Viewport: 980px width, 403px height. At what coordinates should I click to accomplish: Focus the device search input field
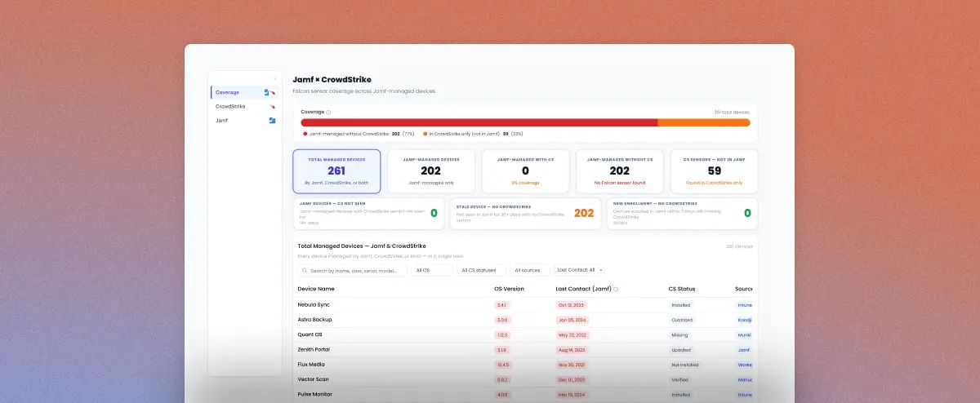[x=352, y=270]
